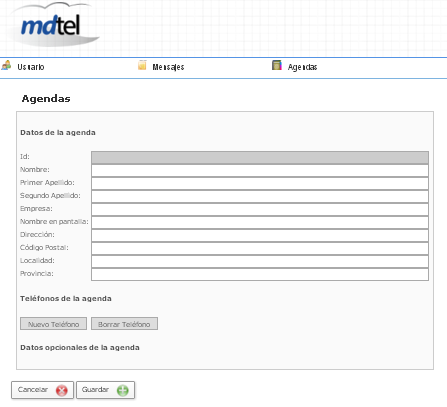The width and height of the screenshot is (447, 407).
Task: Click the Usuario person icon
Action: 6,65
